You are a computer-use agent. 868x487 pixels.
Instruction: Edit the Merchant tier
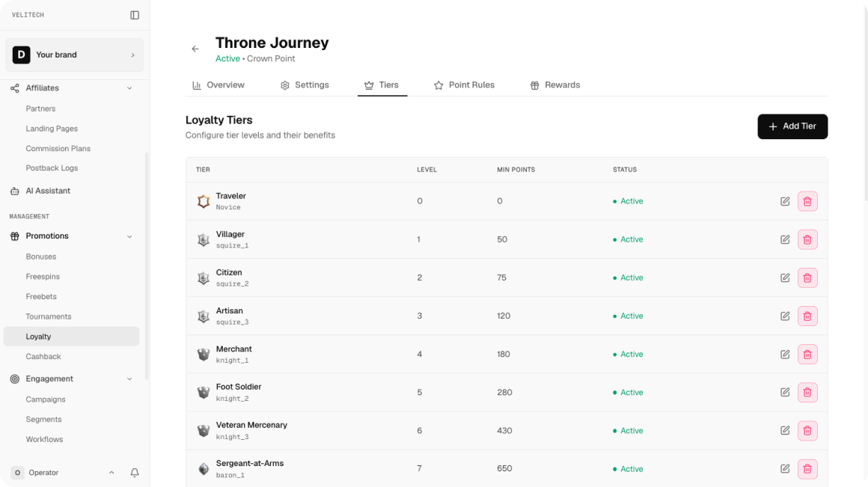click(x=785, y=354)
